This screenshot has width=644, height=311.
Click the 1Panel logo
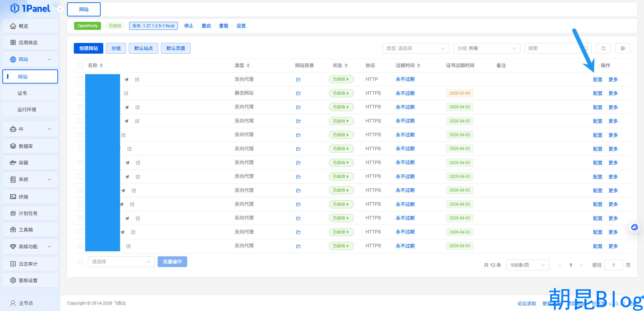[x=30, y=8]
